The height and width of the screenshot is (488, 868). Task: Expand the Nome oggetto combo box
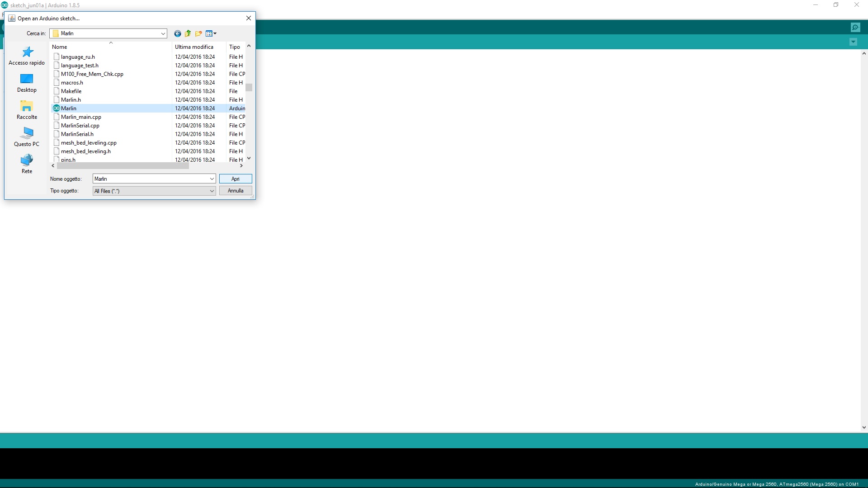tap(212, 179)
